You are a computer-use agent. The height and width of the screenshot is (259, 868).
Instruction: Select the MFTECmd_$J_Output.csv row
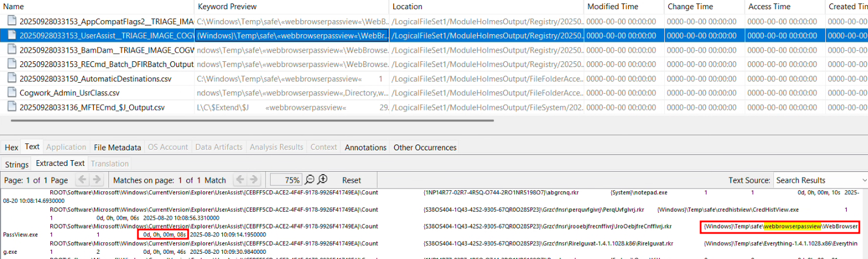coord(92,107)
